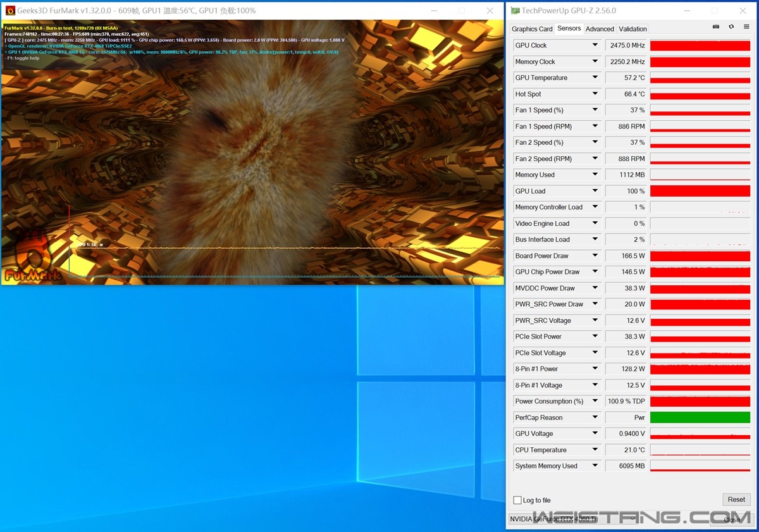The height and width of the screenshot is (532, 759).
Task: Open the Fan 1 Speed (RPM) dropdown
Action: 595,127
